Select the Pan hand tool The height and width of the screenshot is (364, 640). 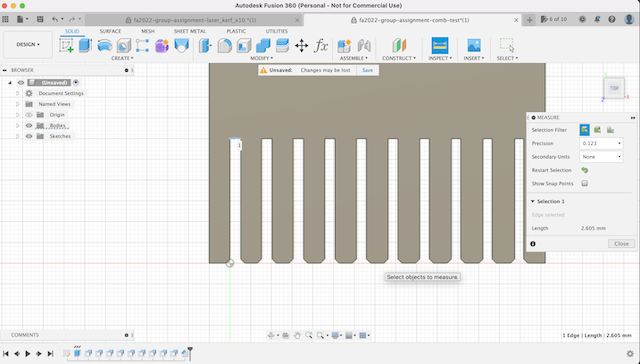point(297,335)
